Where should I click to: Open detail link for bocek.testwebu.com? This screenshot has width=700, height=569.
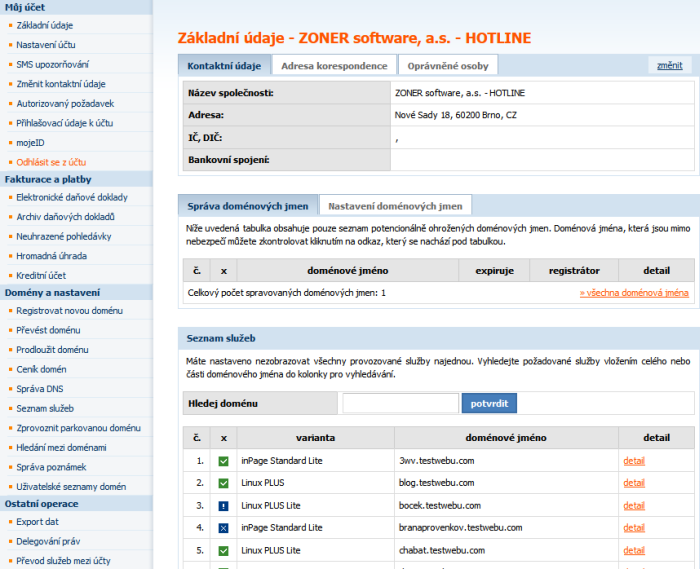pyautogui.click(x=634, y=506)
